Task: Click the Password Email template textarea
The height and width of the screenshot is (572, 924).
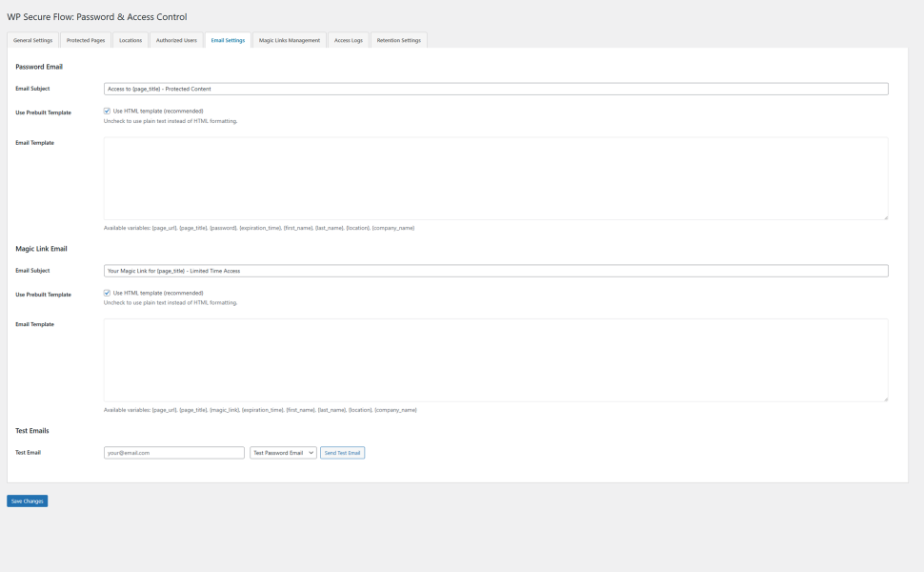Action: [495, 178]
